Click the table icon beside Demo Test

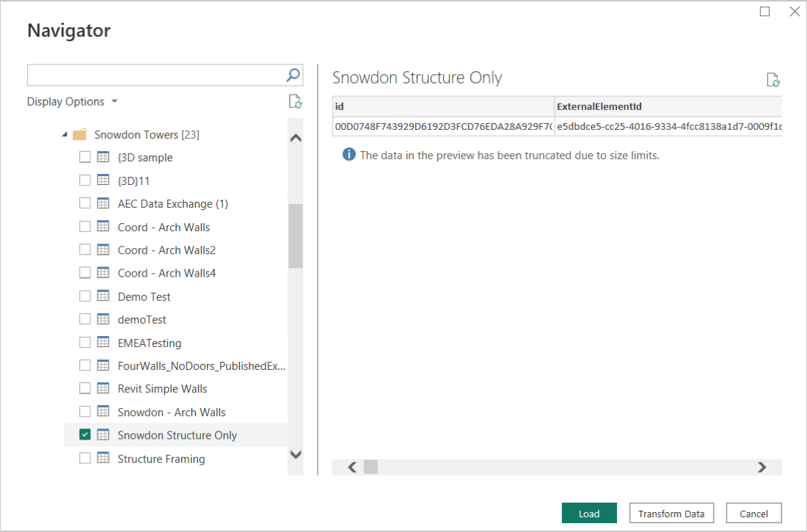pos(103,296)
